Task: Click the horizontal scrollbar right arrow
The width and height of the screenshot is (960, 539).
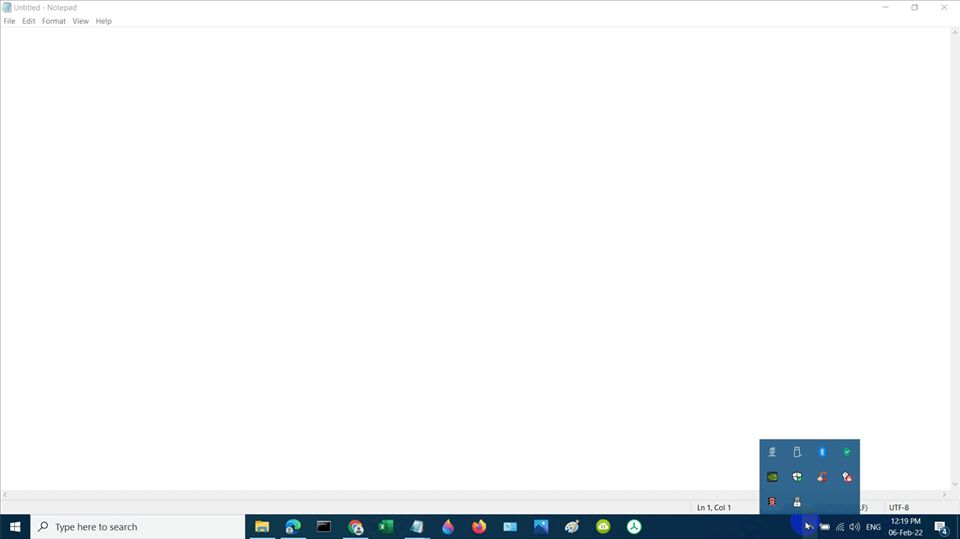Action: point(944,494)
